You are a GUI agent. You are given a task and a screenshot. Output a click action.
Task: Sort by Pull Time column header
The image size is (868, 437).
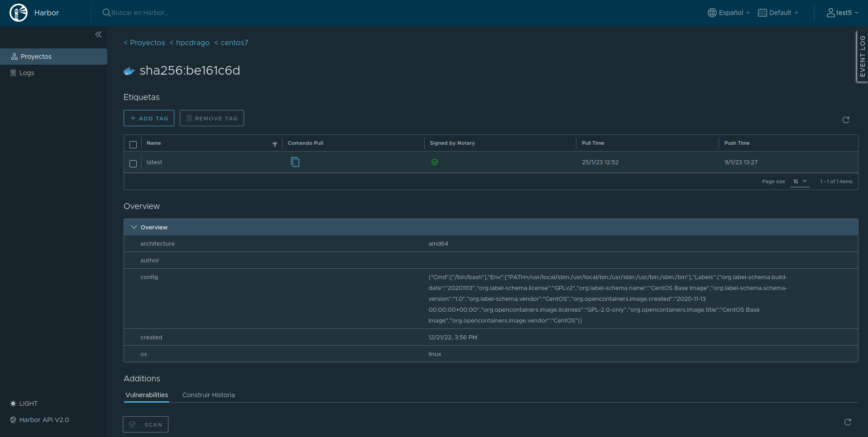593,143
